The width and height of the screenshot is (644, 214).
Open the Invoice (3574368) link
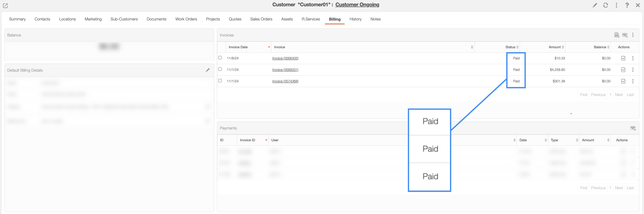285,81
